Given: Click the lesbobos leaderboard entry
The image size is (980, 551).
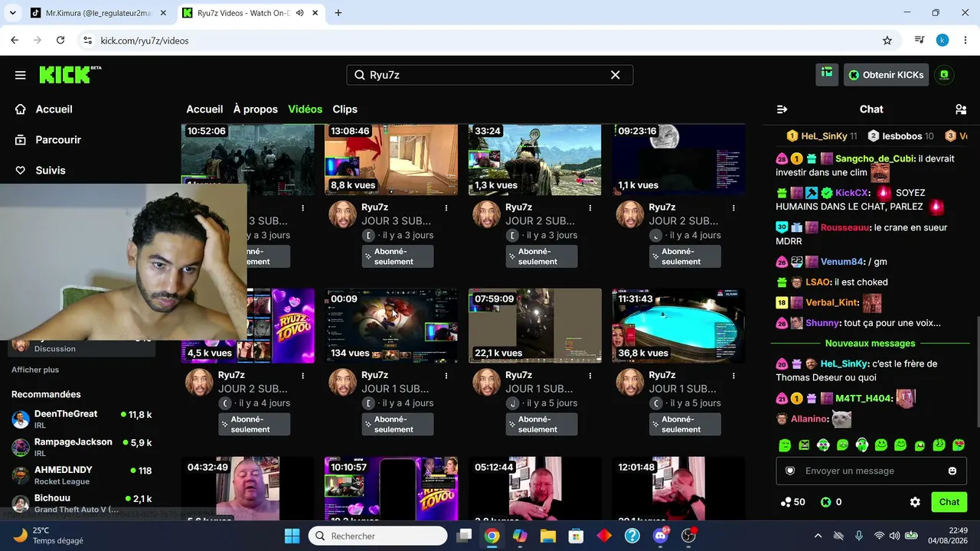Looking at the screenshot, I should (900, 136).
